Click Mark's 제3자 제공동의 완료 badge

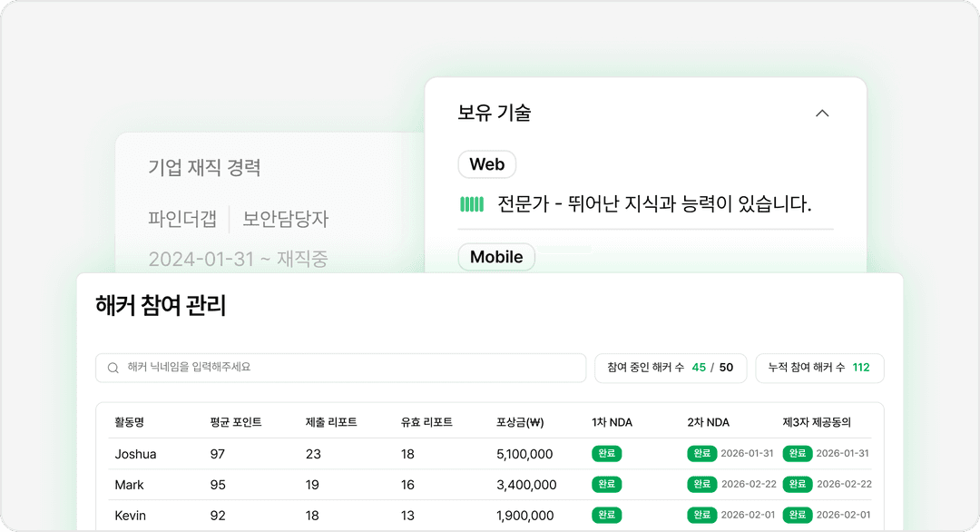point(797,484)
